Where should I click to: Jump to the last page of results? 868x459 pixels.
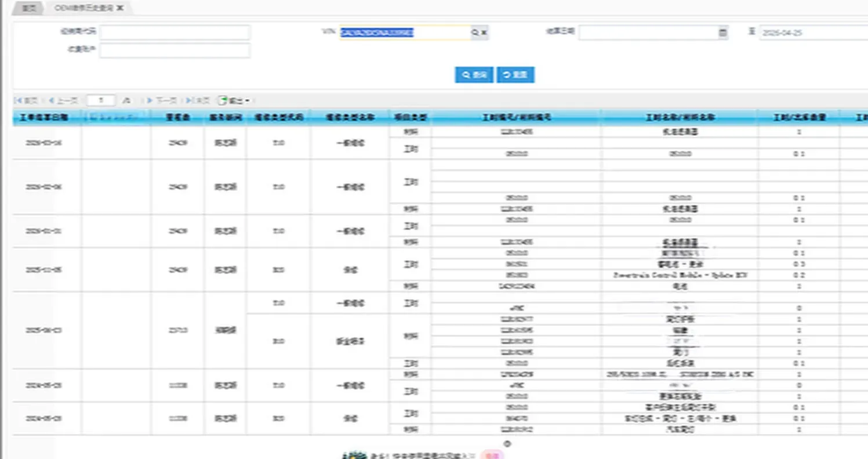[x=198, y=100]
